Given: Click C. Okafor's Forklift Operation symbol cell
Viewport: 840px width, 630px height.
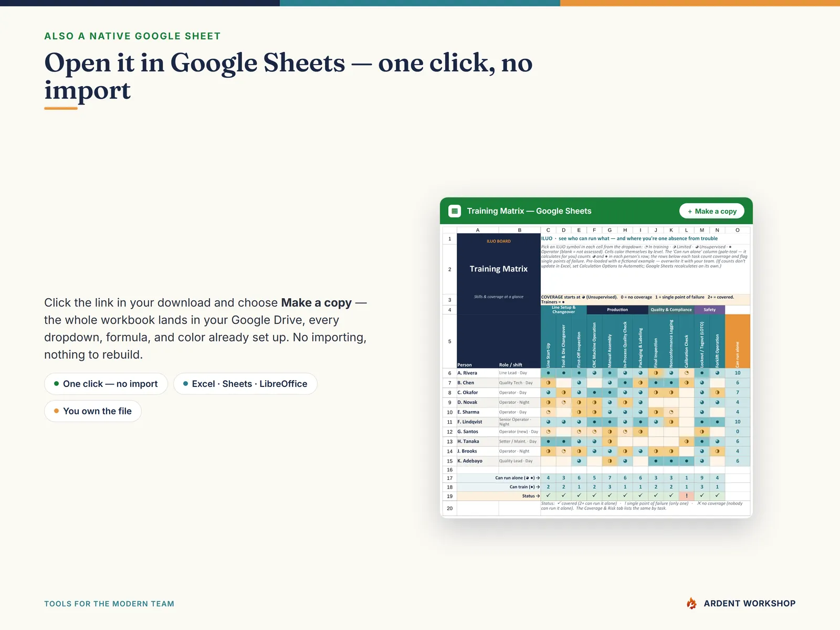Looking at the screenshot, I should [717, 392].
